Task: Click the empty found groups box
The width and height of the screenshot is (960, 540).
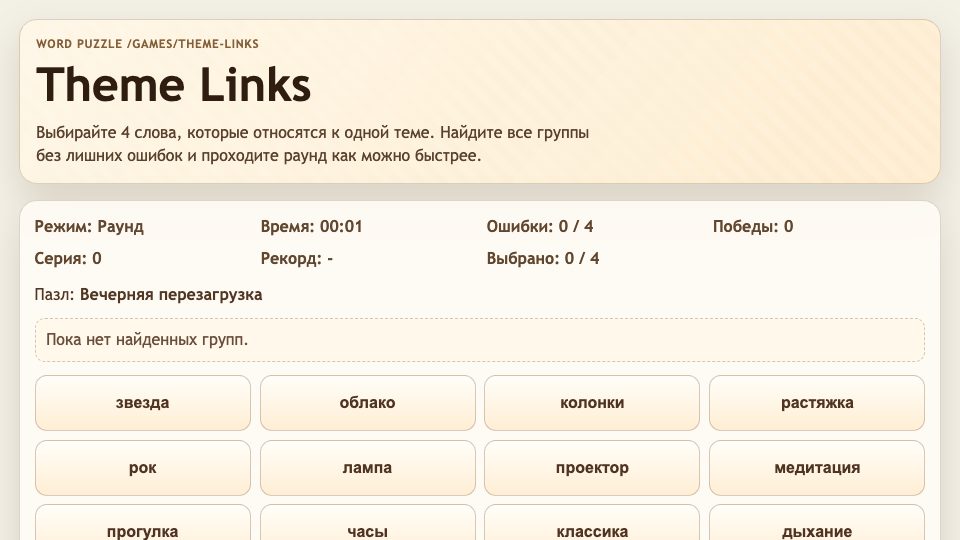Action: click(x=480, y=340)
